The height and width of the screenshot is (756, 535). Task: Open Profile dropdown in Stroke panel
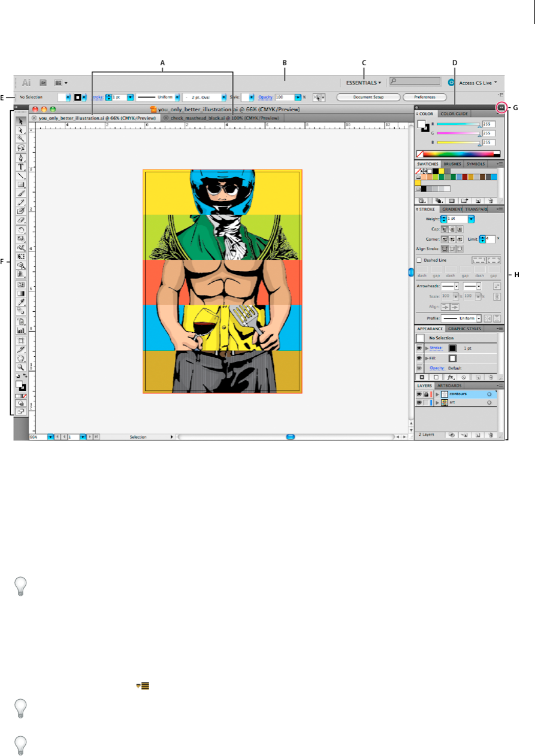pyautogui.click(x=479, y=318)
